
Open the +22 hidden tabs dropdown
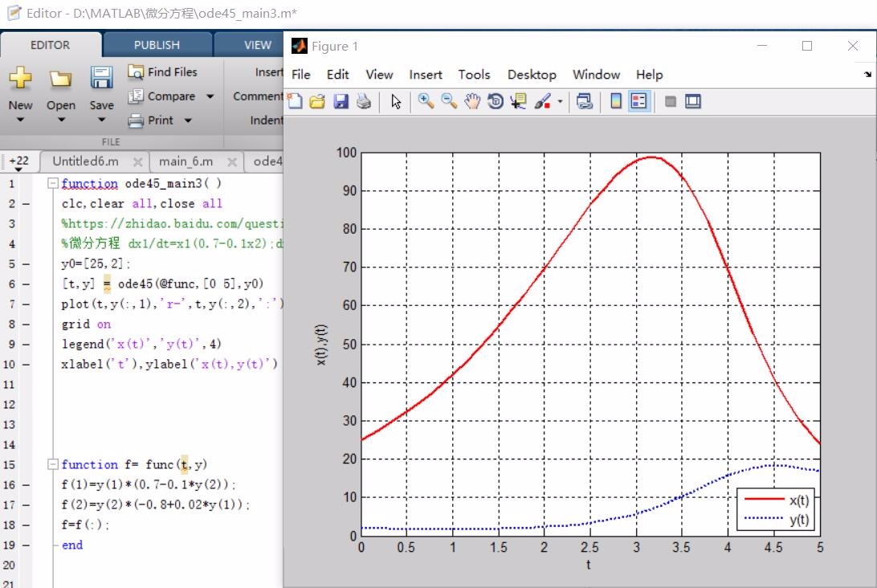coord(18,163)
